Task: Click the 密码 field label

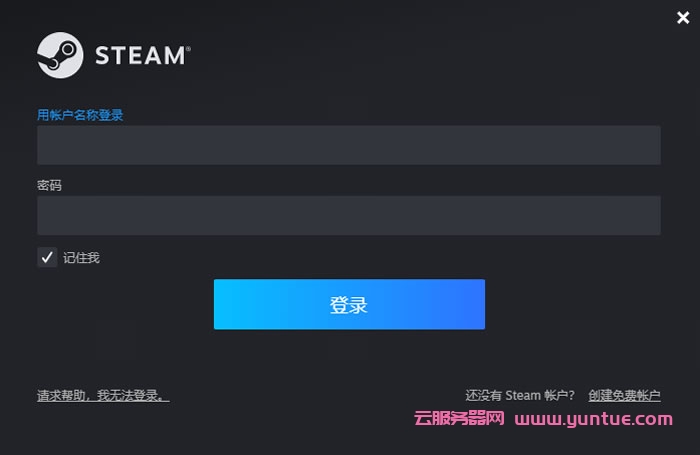Action: tap(49, 185)
